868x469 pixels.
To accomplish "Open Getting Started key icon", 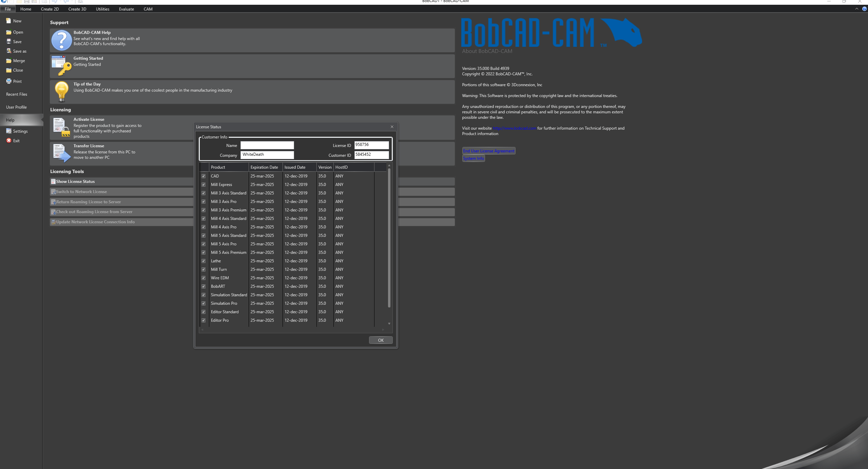I will pyautogui.click(x=61, y=66).
